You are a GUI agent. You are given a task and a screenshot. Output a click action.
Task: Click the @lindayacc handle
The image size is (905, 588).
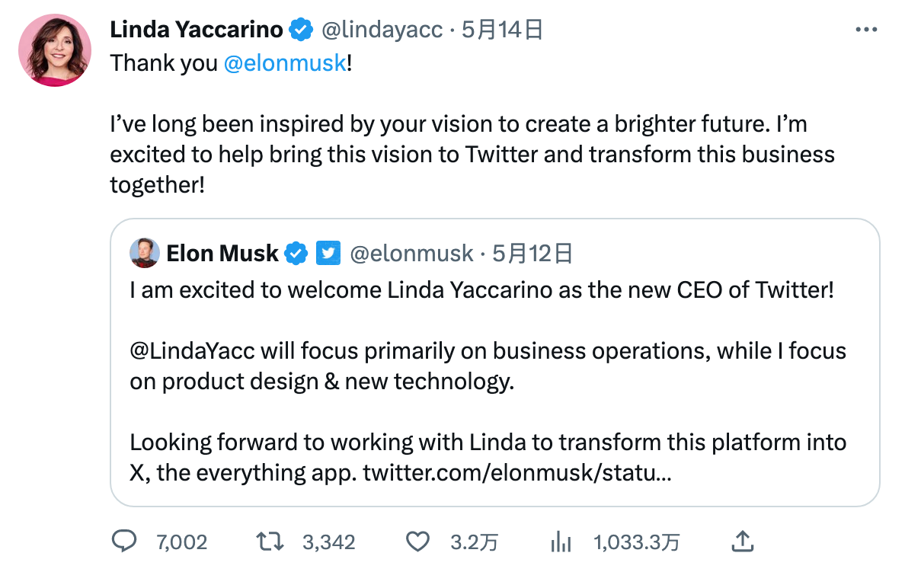coord(382,30)
